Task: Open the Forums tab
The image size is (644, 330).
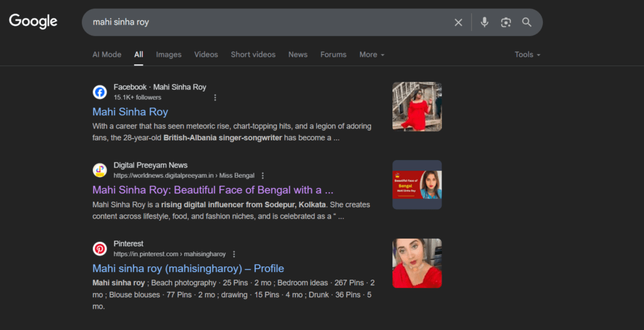Action: 333,55
